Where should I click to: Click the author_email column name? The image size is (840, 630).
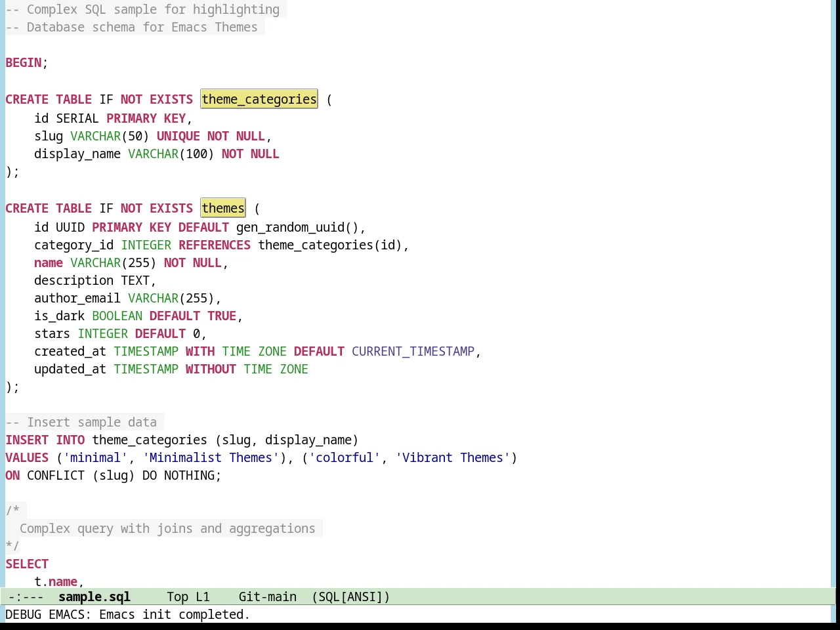pos(77,298)
